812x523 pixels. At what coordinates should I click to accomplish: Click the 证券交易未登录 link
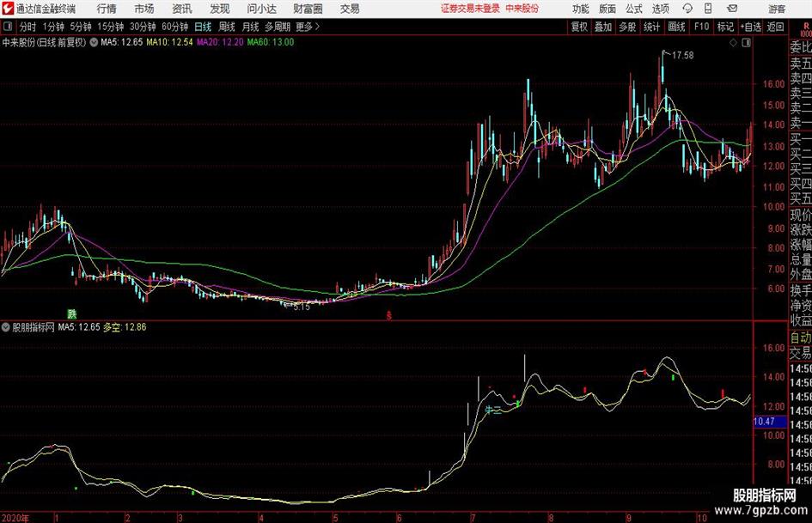tap(470, 9)
